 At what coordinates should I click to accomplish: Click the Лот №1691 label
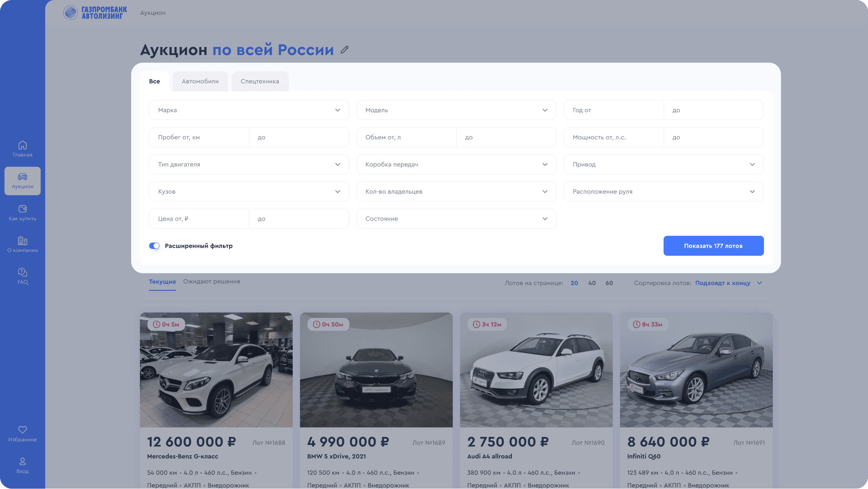click(749, 443)
